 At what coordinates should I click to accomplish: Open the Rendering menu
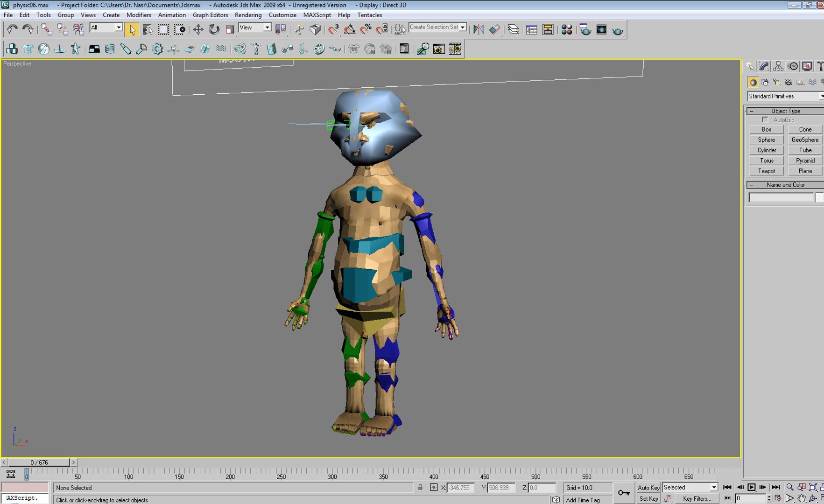click(248, 15)
